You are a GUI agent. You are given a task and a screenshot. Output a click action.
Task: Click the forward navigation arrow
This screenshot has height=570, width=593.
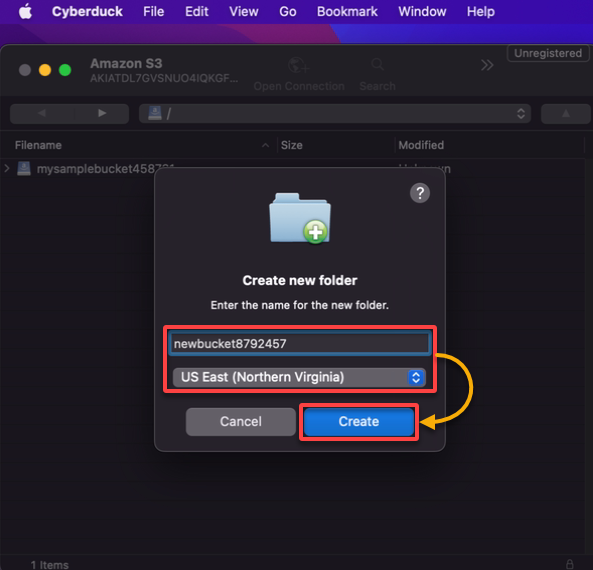pyautogui.click(x=102, y=113)
